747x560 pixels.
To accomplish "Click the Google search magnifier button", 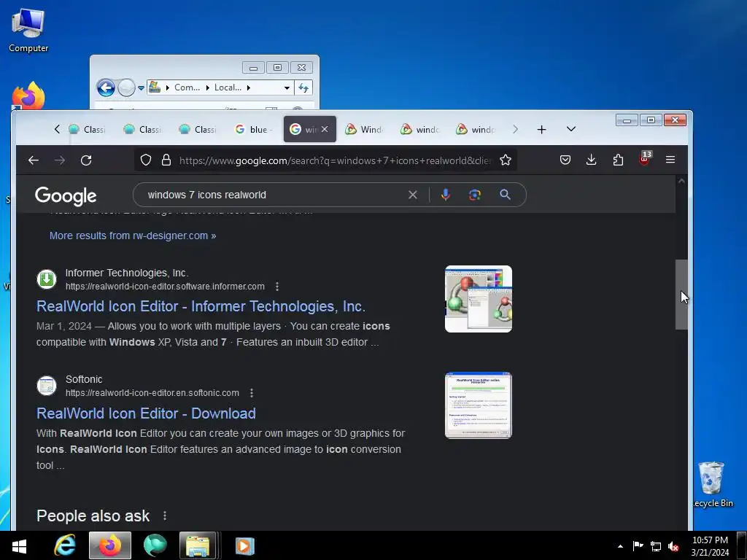I will pos(505,195).
